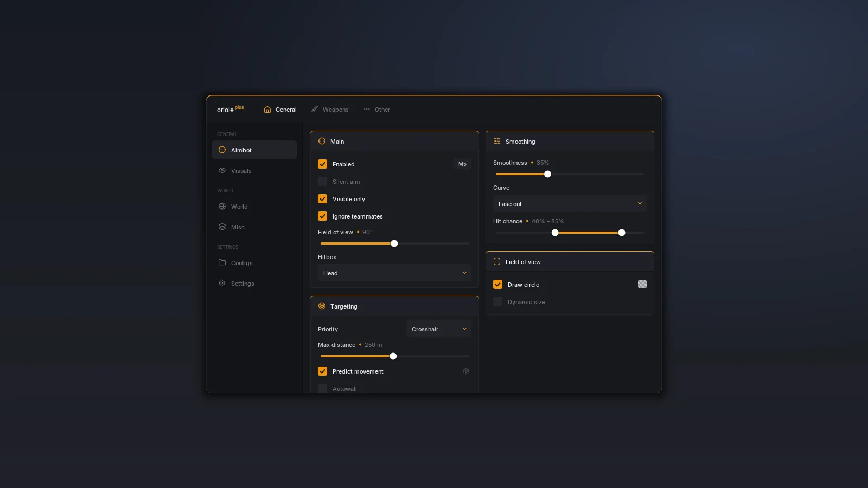Open Predict movement gear settings
Screen dimensions: 868x488
[466, 371]
